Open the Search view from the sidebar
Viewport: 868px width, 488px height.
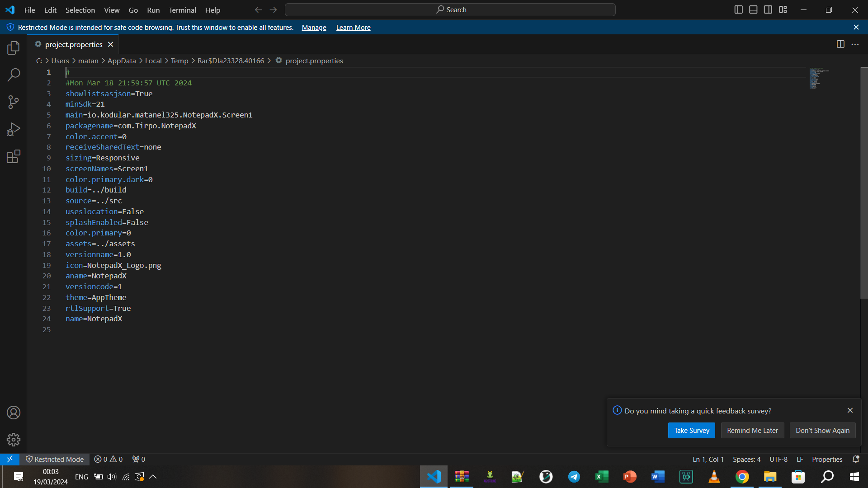pyautogui.click(x=13, y=75)
